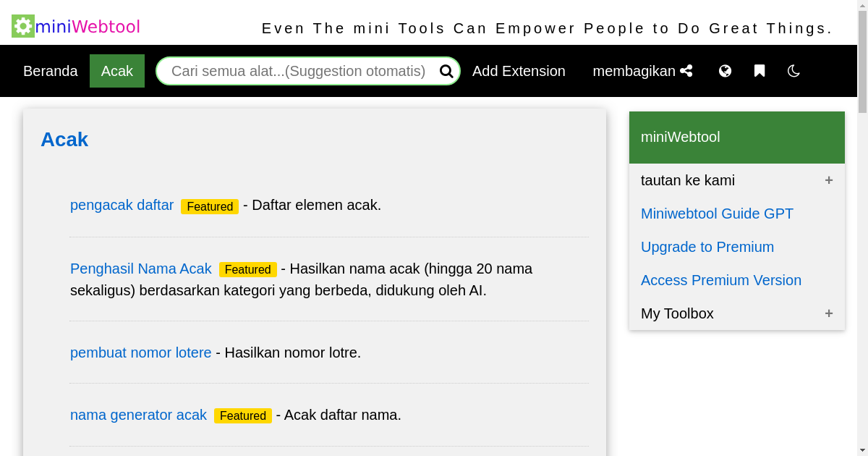This screenshot has height=456, width=868.
Task: Open pembuat nomor lotere link
Action: point(141,352)
